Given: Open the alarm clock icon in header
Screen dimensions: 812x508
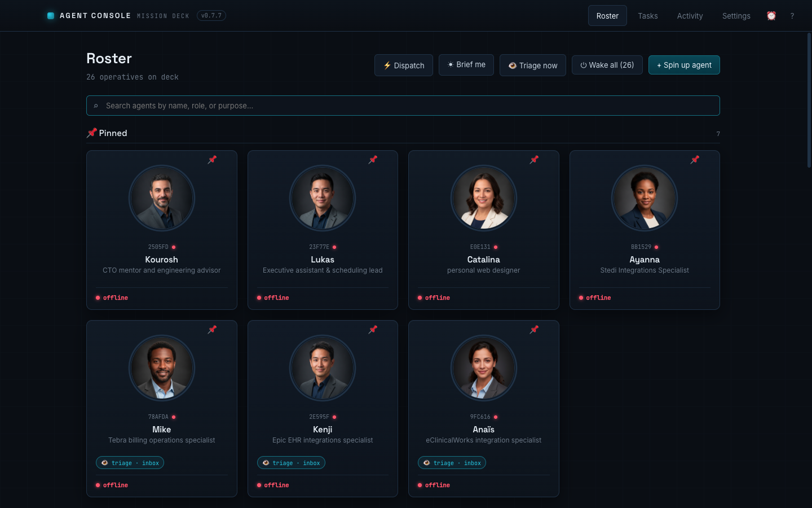Looking at the screenshot, I should (x=771, y=16).
